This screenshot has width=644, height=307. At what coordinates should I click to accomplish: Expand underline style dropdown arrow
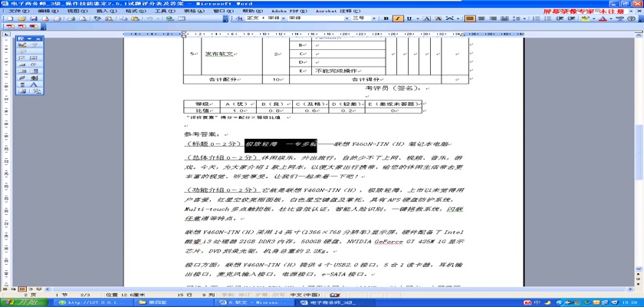tap(418, 19)
